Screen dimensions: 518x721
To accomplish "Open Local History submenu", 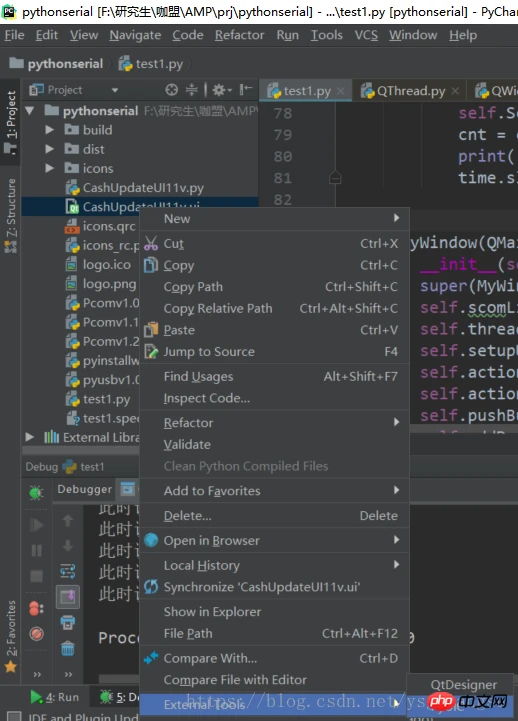I will point(274,565).
